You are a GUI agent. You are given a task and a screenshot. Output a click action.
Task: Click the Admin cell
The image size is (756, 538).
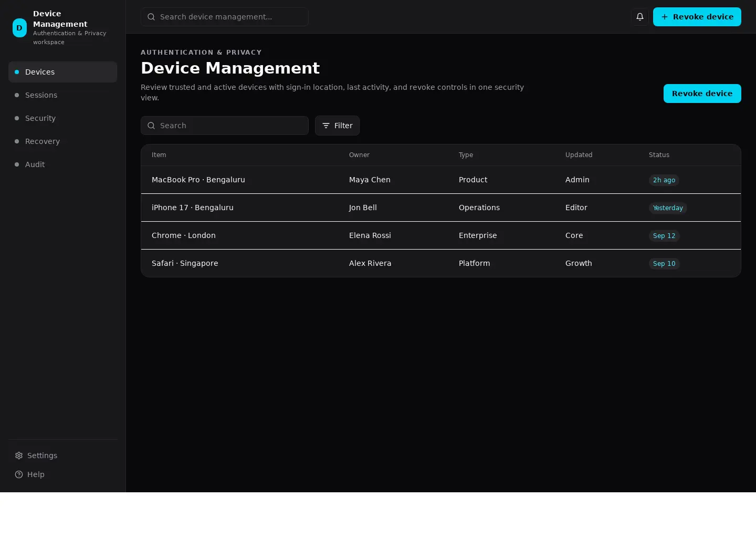(577, 180)
